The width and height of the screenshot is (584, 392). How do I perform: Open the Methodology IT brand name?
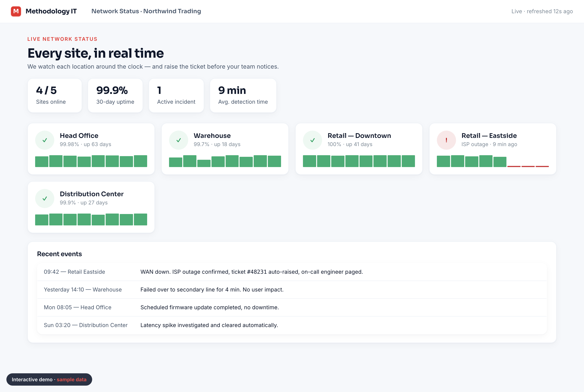click(x=51, y=11)
